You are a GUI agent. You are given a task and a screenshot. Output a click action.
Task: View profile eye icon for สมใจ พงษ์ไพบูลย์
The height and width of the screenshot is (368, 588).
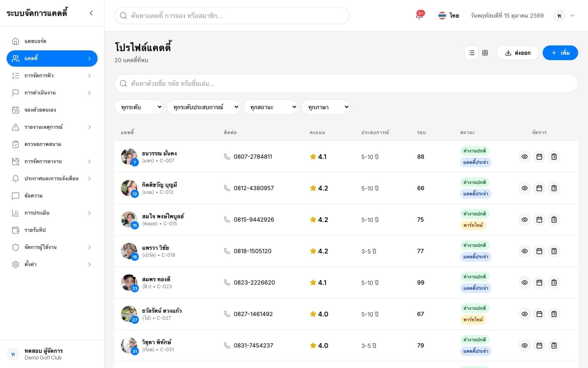click(x=525, y=219)
